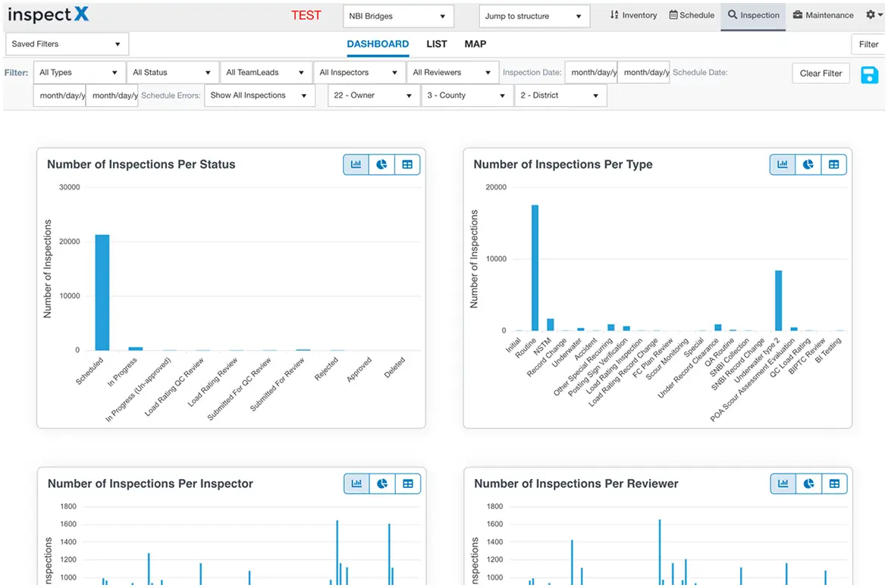Open the Maintenance section
The width and height of the screenshot is (888, 588).
tap(823, 14)
